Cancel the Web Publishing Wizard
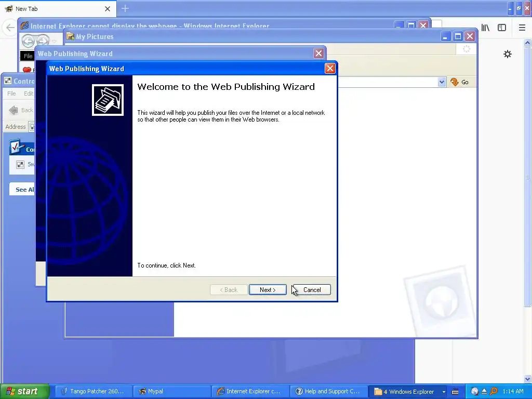The width and height of the screenshot is (532, 399). tap(312, 290)
